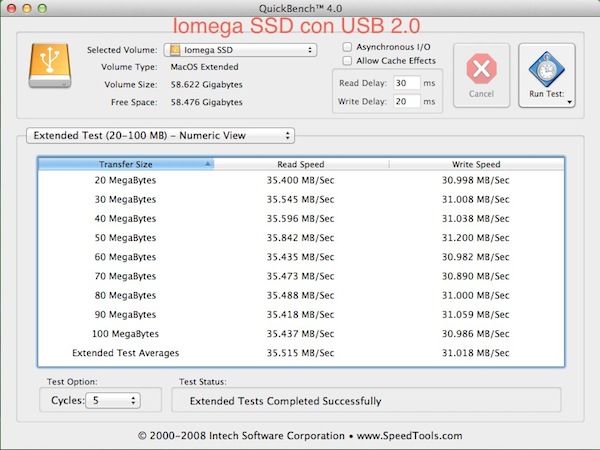The image size is (600, 450).
Task: Click read speed 35.596 MB/Sec
Action: pyautogui.click(x=300, y=218)
